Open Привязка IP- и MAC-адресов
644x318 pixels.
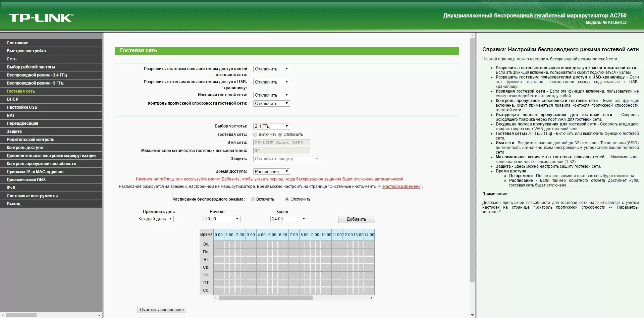(51, 172)
